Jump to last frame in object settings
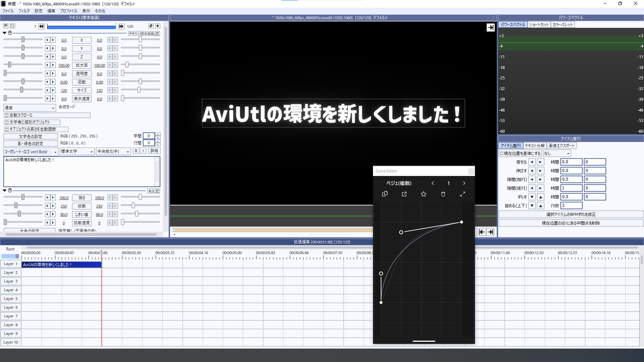The height and width of the screenshot is (362, 644). (122, 26)
